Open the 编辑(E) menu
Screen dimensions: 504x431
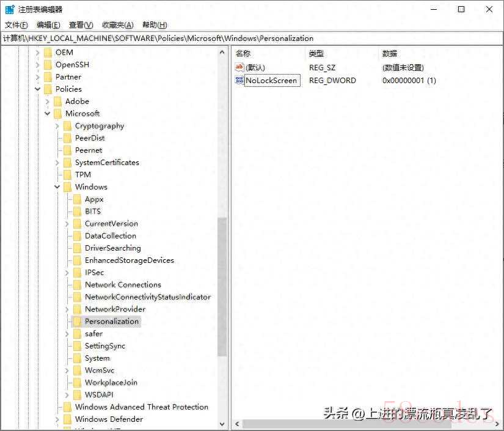[48, 25]
